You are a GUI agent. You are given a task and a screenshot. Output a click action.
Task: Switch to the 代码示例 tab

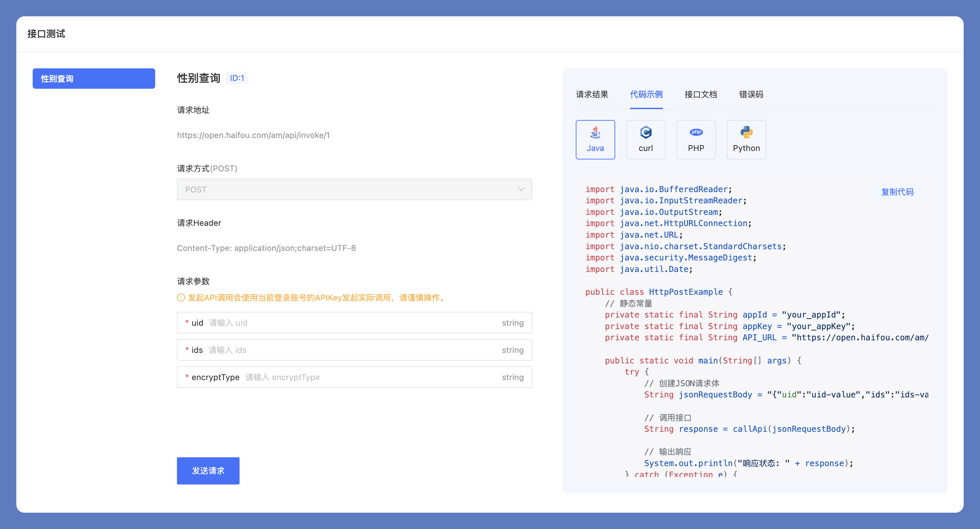coord(646,94)
